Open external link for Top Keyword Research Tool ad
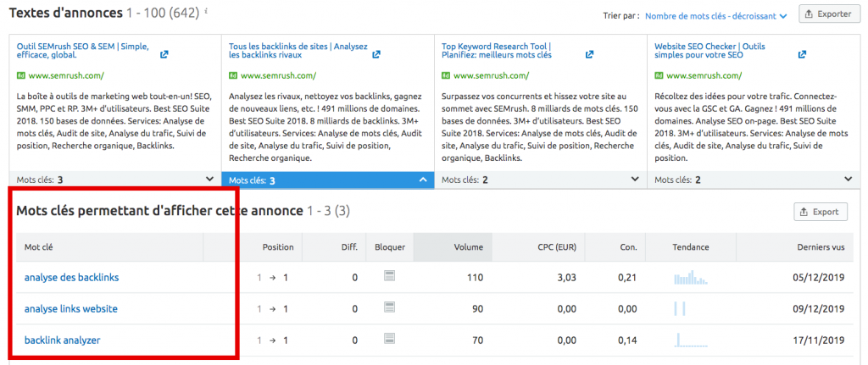This screenshot has width=868, height=365. point(590,55)
